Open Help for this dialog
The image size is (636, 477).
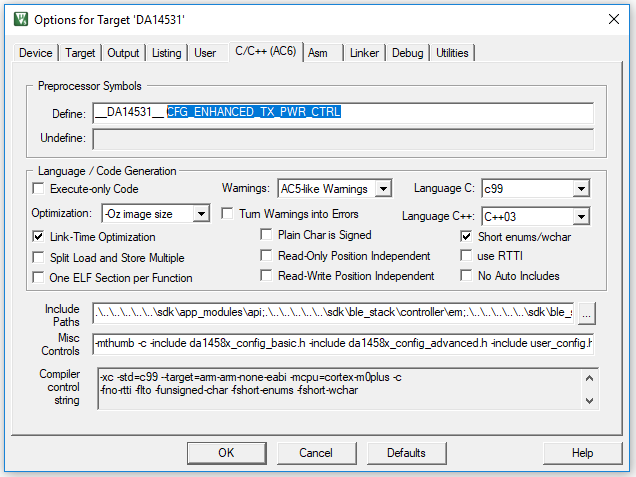click(582, 453)
